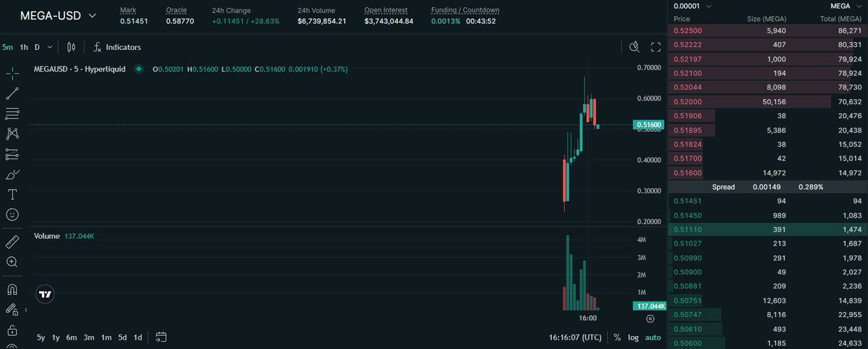Set chart range to 5y
Viewport: 868px width, 349px height.
(41, 337)
